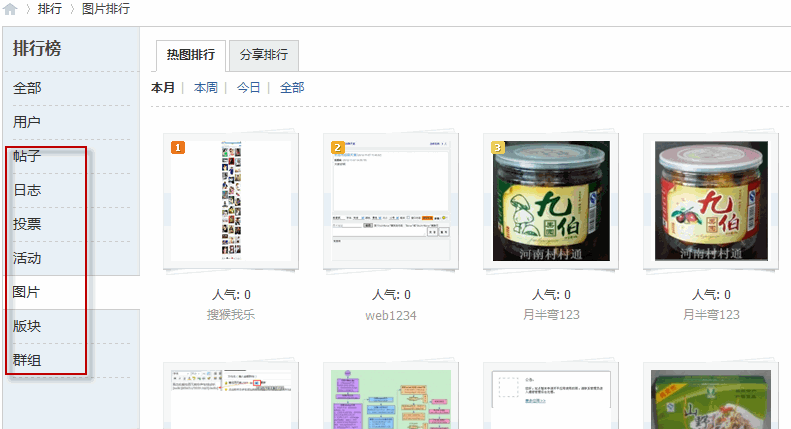Visit author web1234 profile link
This screenshot has width=791, height=429.
pos(391,314)
